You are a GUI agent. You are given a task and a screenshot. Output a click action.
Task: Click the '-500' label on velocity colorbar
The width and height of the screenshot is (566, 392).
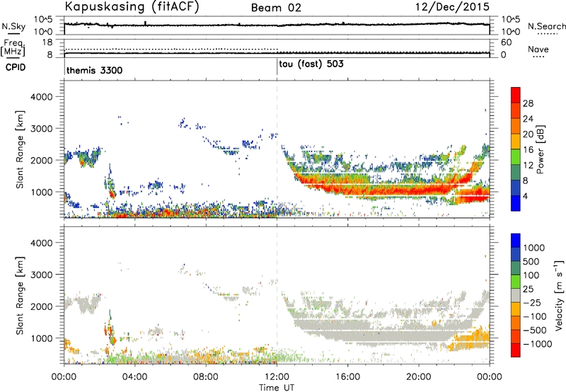(535, 330)
